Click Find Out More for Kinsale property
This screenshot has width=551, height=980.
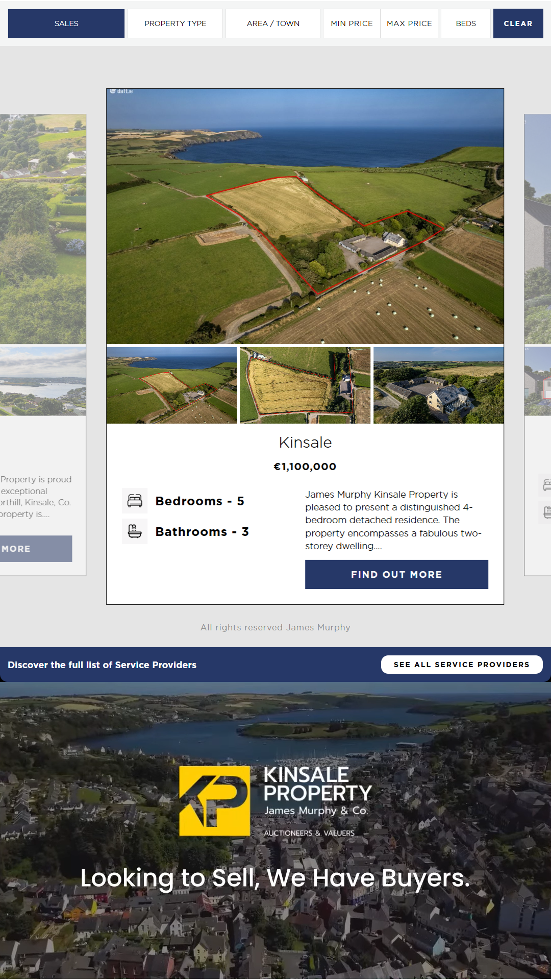point(396,574)
